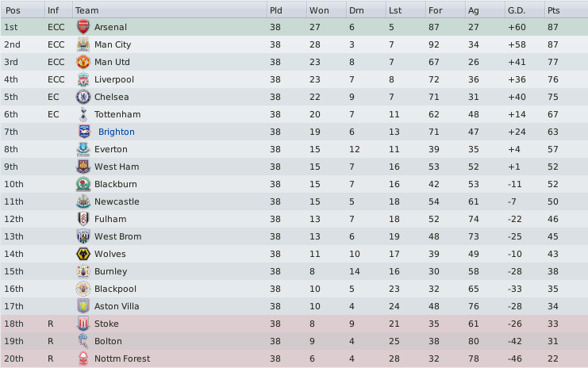The image size is (588, 368).
Task: Click the Newcastle club crest
Action: pyautogui.click(x=83, y=201)
